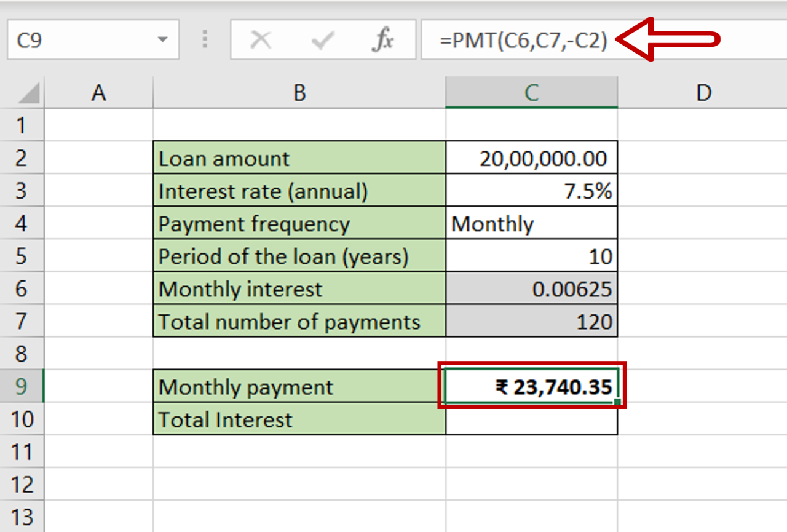Select the Monthly payment result cell ₹23,740.35

point(531,386)
